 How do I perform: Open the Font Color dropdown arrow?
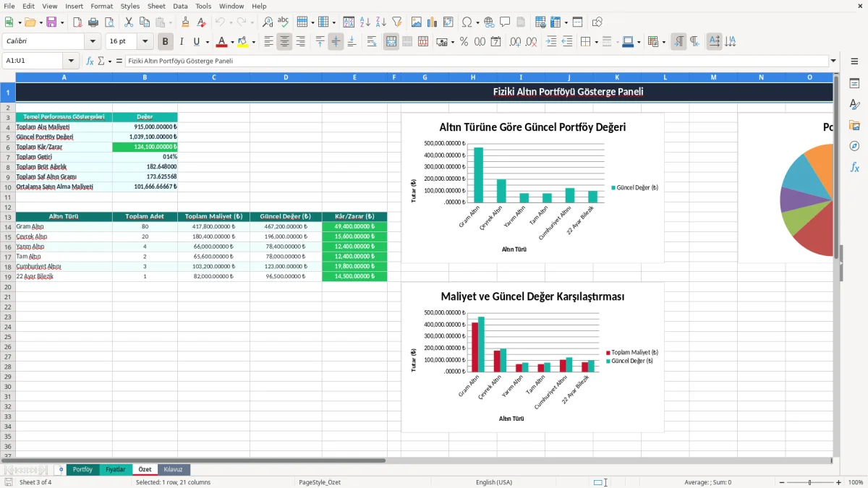232,42
